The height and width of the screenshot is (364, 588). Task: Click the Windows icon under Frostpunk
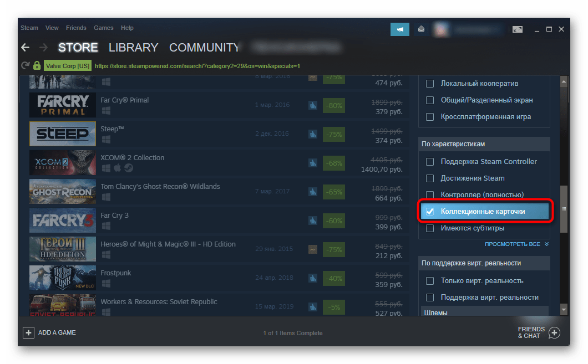click(106, 284)
